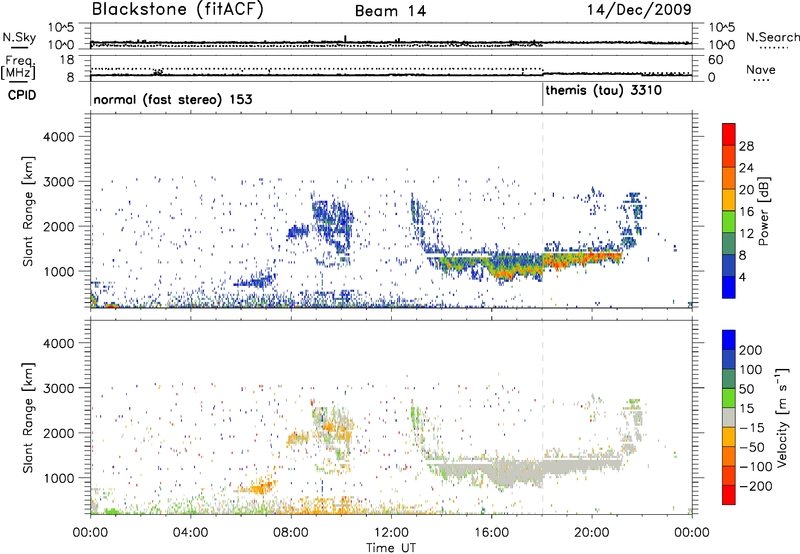
Task: Click the "CPID" row label
Action: tap(22, 95)
